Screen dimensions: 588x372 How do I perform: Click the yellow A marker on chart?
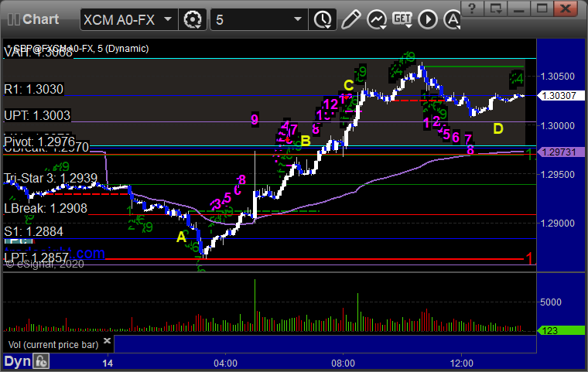pyautogui.click(x=182, y=237)
